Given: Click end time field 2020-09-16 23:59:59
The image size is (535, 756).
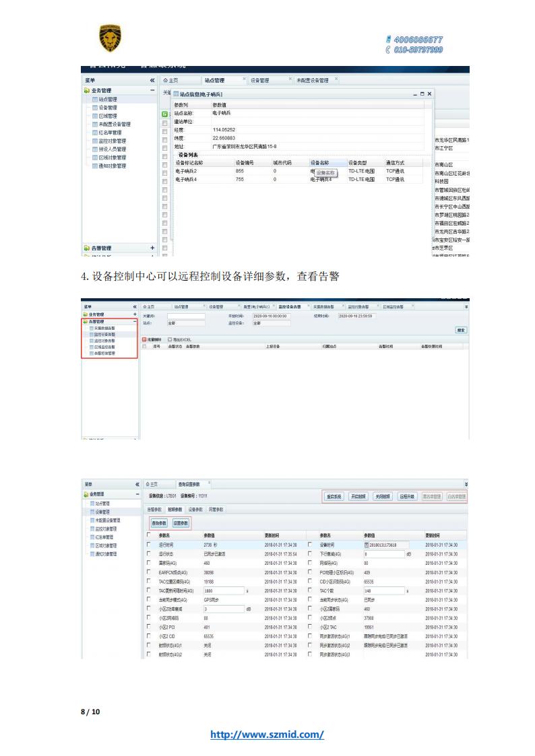Looking at the screenshot, I should [x=356, y=316].
